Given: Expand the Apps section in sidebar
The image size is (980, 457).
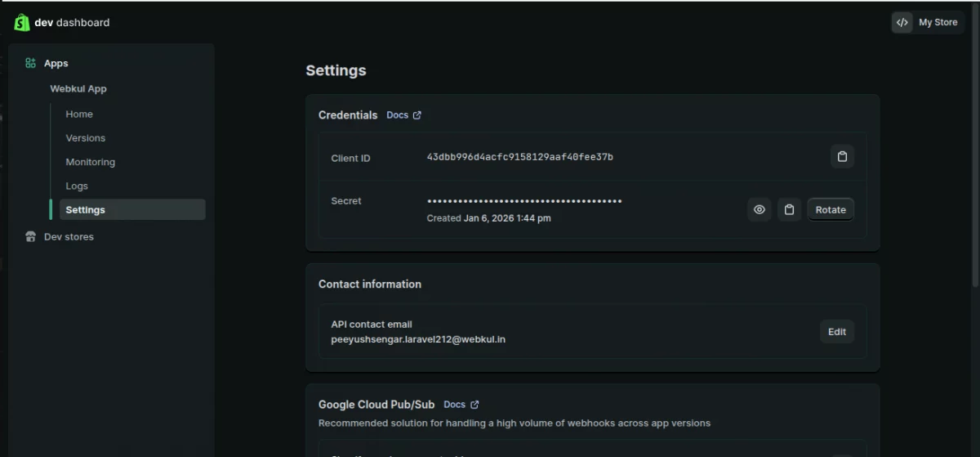Looking at the screenshot, I should [56, 63].
